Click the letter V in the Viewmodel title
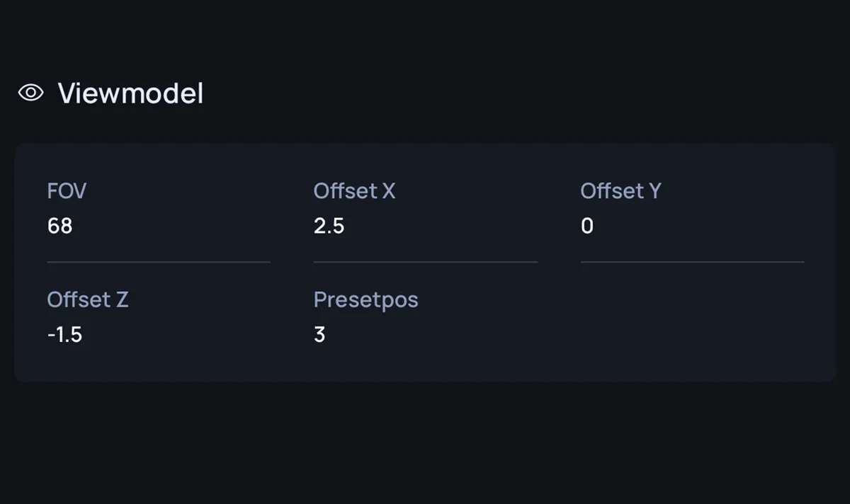The width and height of the screenshot is (850, 504). click(66, 93)
